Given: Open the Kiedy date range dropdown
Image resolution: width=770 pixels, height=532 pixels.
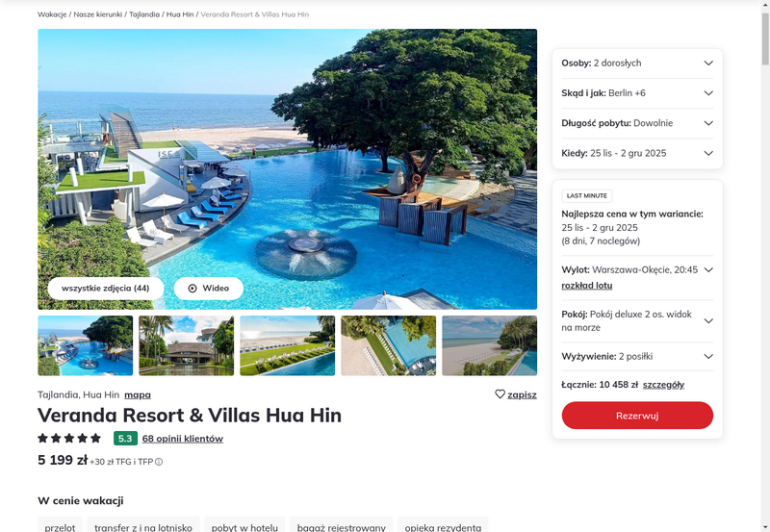Looking at the screenshot, I should pos(637,153).
